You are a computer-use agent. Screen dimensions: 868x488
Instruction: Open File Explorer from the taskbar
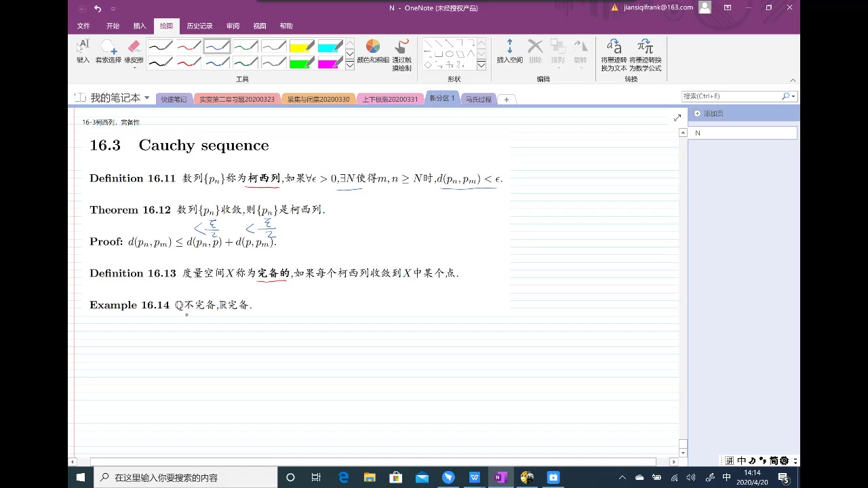(370, 477)
